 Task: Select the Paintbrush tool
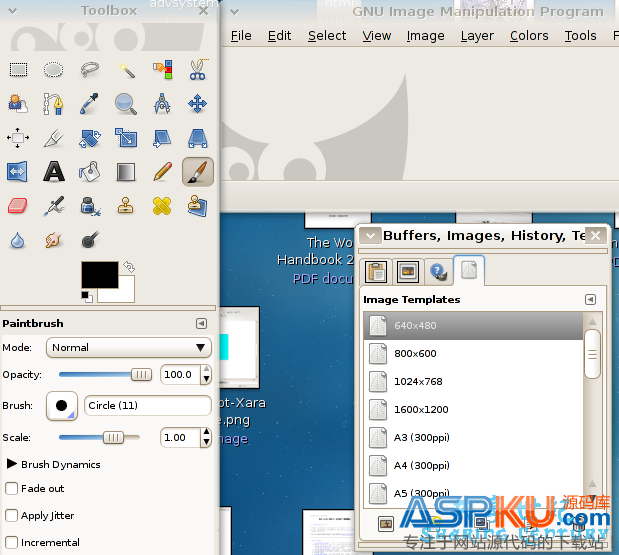(198, 172)
